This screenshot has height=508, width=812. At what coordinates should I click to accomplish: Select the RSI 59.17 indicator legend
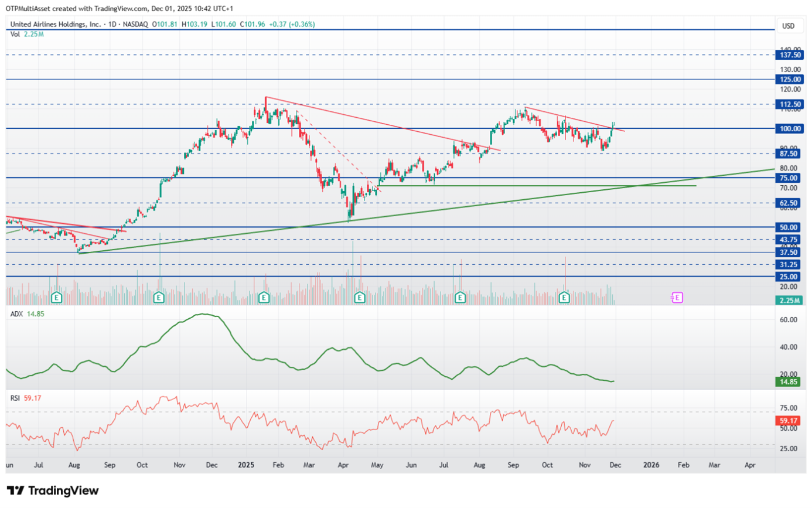[26, 398]
